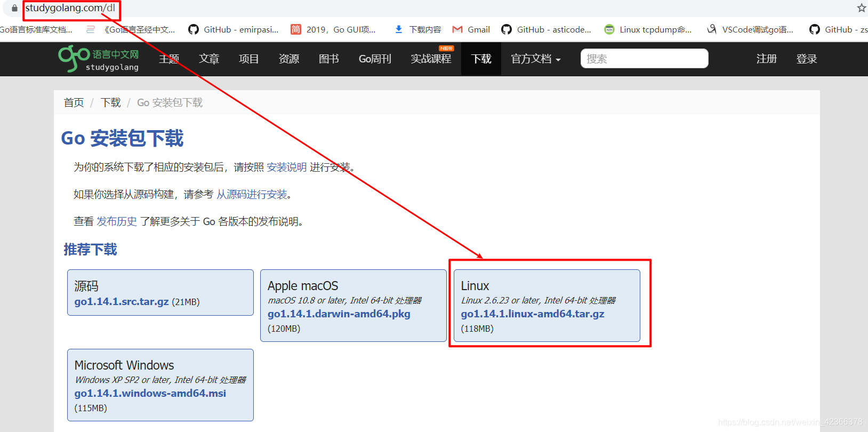The image size is (868, 432).
Task: Click the (115MB) size text
Action: pos(91,408)
